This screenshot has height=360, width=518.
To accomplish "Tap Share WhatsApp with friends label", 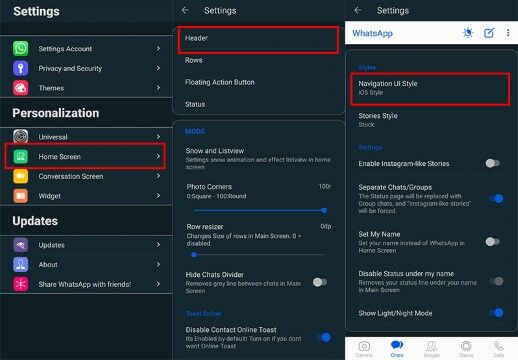I will pyautogui.click(x=85, y=284).
